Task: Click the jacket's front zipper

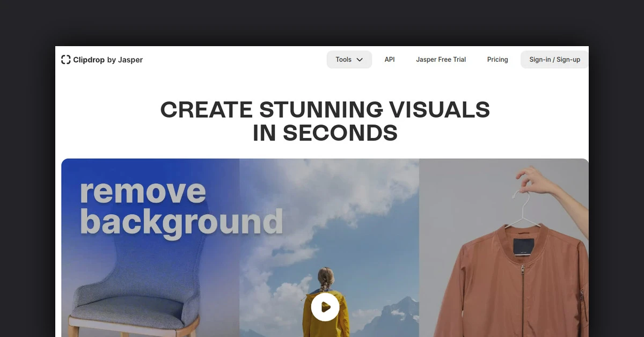Action: (523, 301)
